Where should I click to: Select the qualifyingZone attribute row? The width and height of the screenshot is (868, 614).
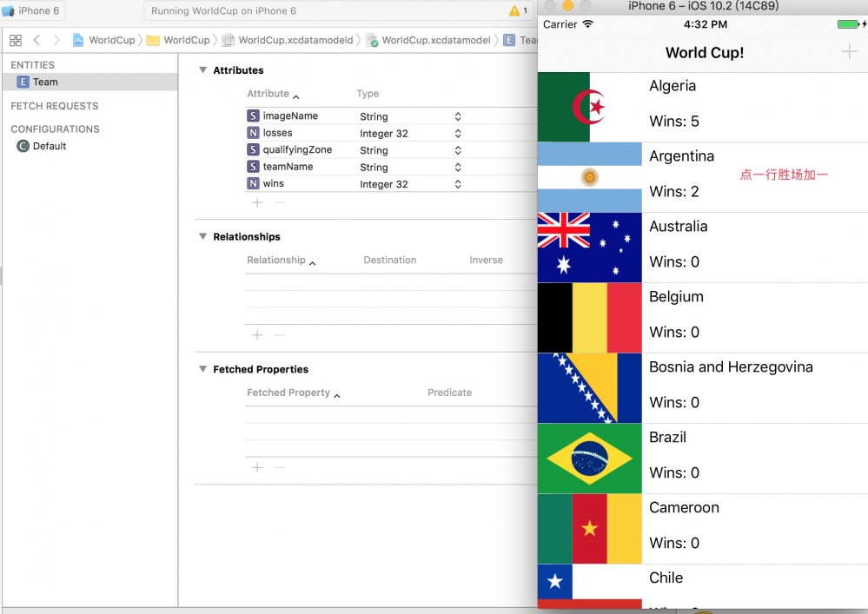pyautogui.click(x=391, y=150)
